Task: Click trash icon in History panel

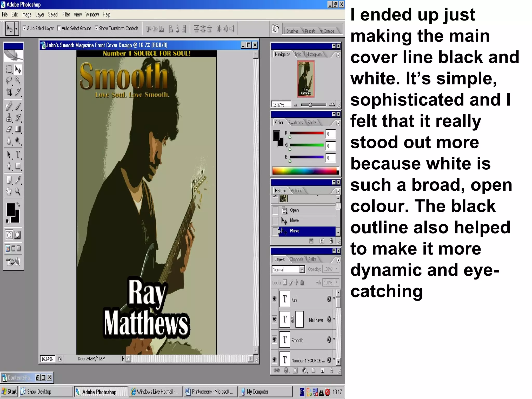Action: [331, 241]
